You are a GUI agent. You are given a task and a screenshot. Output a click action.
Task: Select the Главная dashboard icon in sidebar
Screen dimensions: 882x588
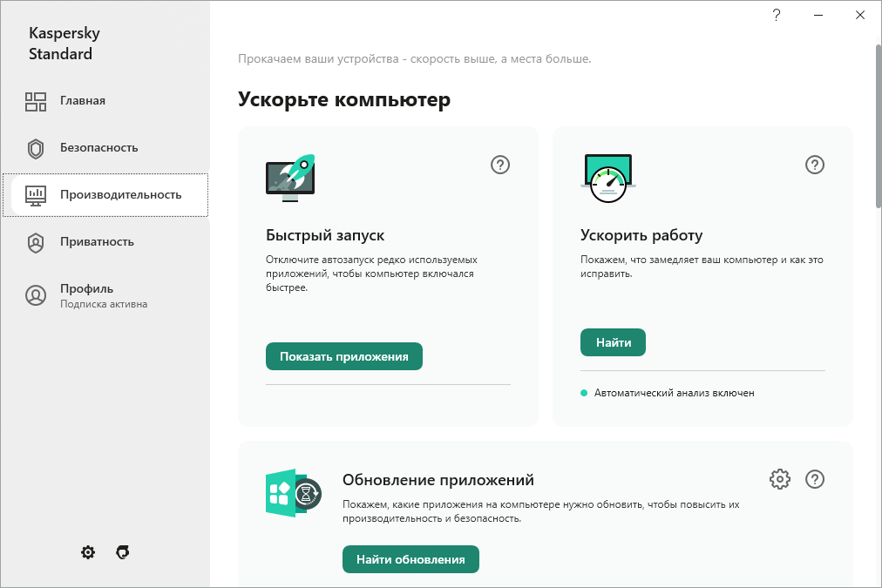tap(35, 100)
